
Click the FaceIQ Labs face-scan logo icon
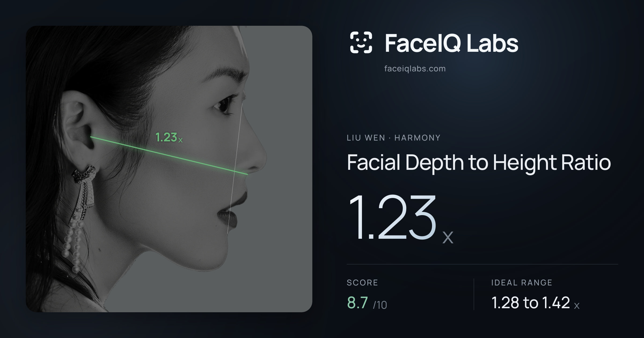coord(361,42)
